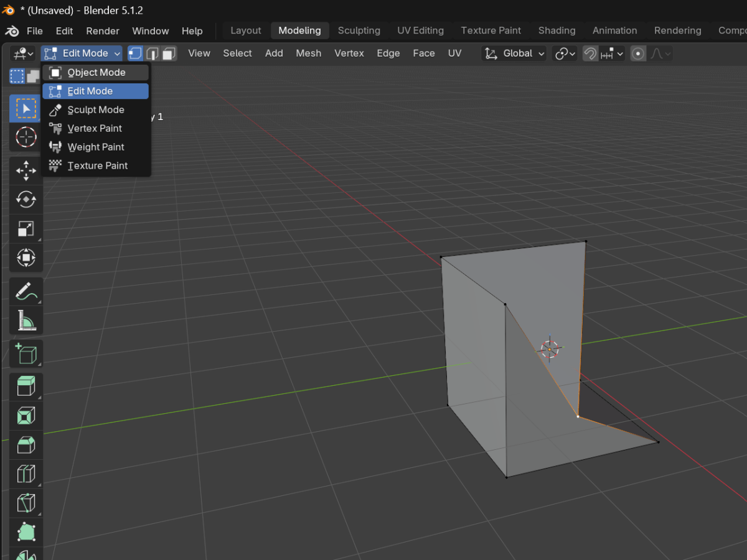
Task: Switch to Vertex Paint mode
Action: click(95, 128)
